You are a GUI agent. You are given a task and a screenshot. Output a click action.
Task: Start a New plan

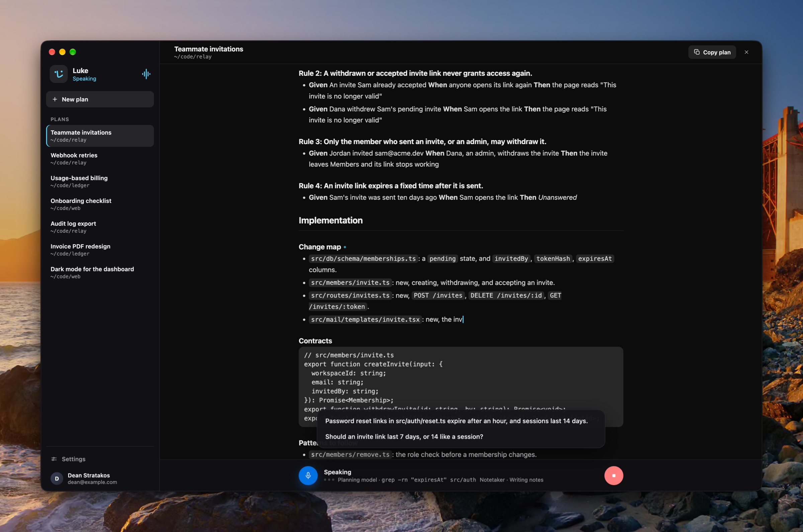(100, 99)
